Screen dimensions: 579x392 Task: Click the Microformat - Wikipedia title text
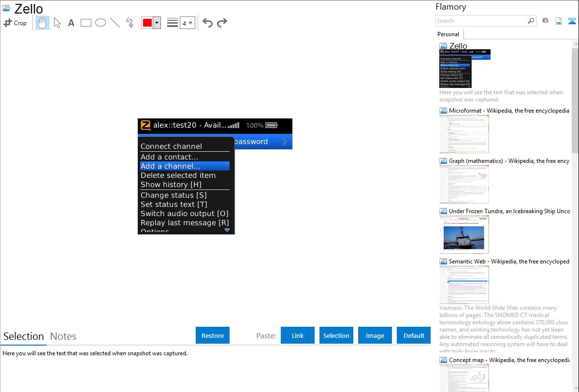509,111
